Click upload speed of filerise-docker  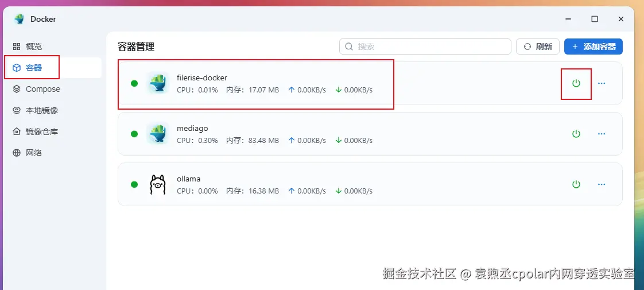307,90
